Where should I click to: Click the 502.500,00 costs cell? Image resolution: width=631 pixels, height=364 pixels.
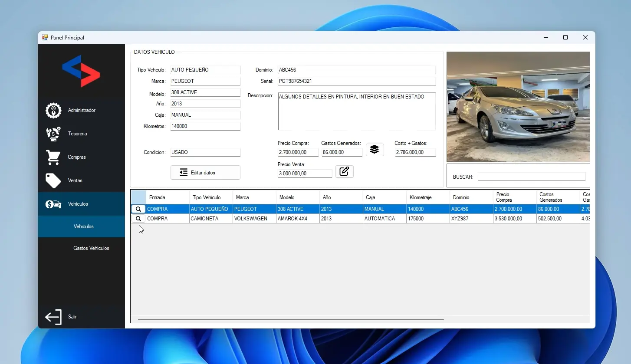pyautogui.click(x=558, y=219)
